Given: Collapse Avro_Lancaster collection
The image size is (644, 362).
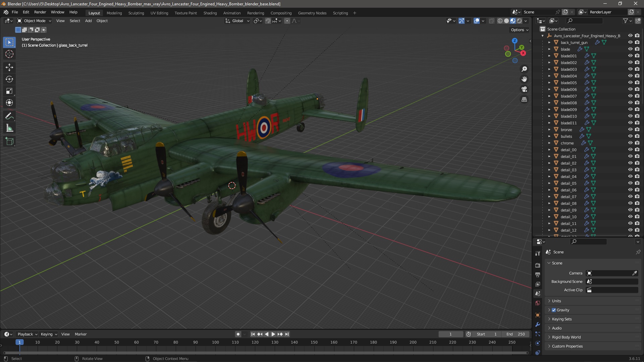Looking at the screenshot, I should [542, 36].
